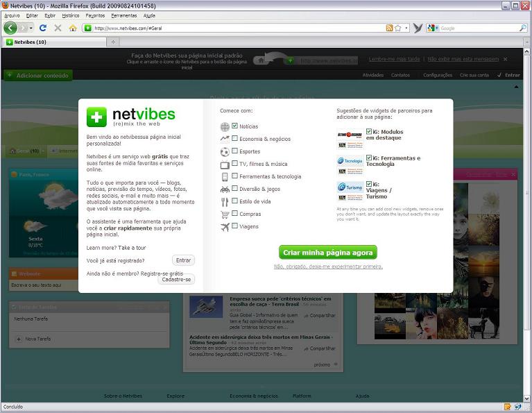Open the browser home page icon
The width and height of the screenshot is (532, 413).
pyautogui.click(x=73, y=28)
